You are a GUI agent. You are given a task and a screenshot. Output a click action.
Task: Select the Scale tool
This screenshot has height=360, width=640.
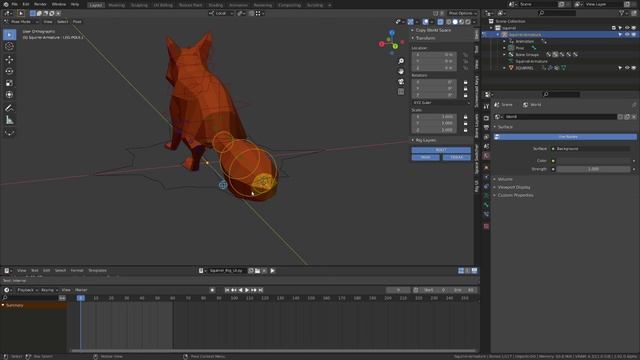coord(9,83)
